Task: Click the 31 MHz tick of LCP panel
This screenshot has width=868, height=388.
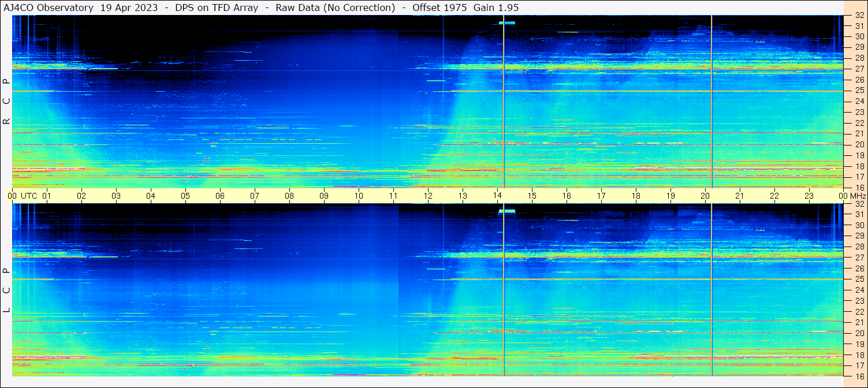Action: 859,214
